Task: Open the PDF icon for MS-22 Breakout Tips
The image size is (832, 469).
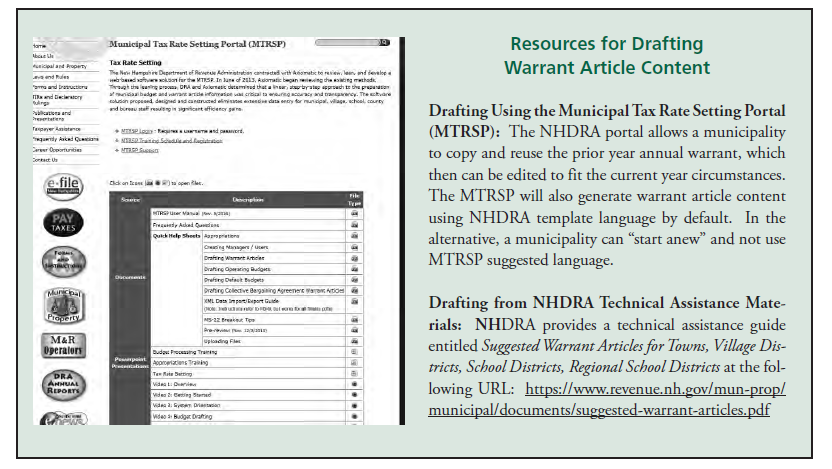Action: (354, 319)
